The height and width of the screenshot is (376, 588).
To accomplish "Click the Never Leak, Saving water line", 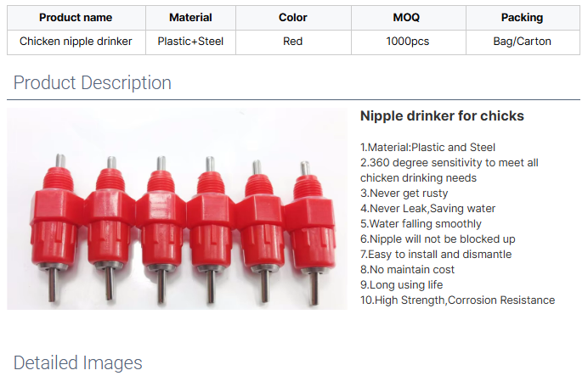I will coord(427,208).
